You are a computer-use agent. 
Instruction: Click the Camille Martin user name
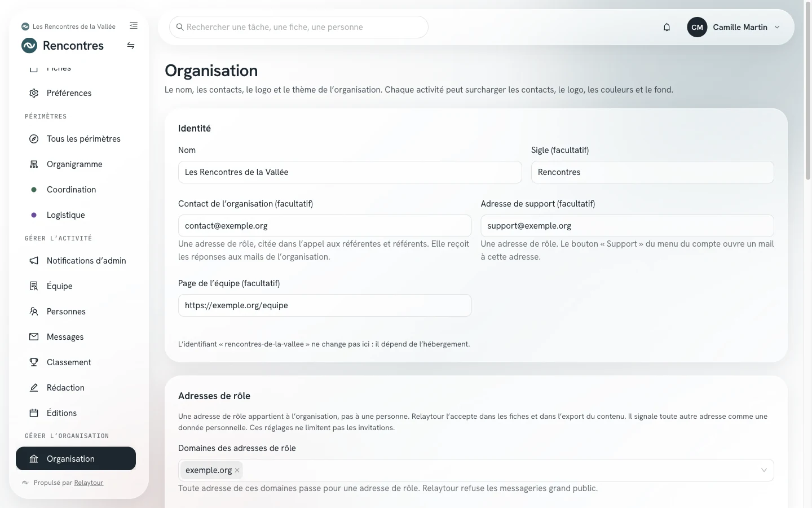[740, 27]
